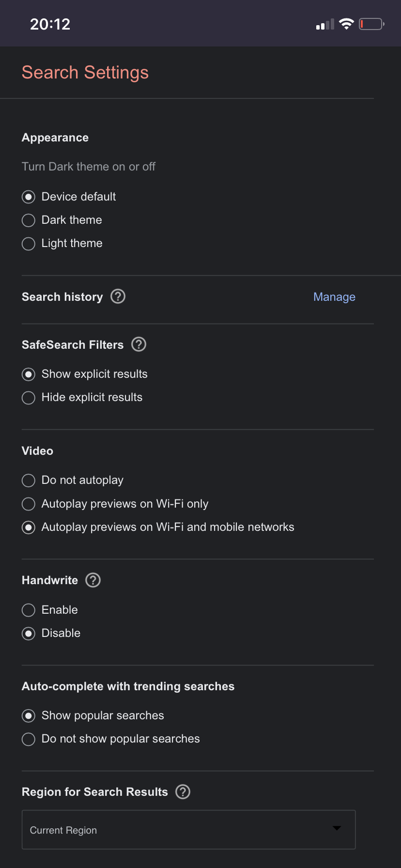The image size is (401, 868).
Task: Tap the Wi-Fi status icon
Action: pyautogui.click(x=346, y=24)
